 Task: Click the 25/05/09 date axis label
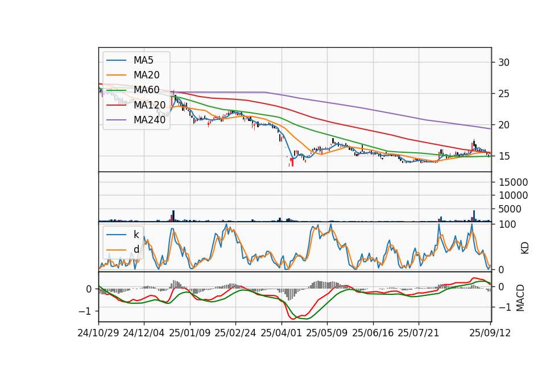[327, 333]
